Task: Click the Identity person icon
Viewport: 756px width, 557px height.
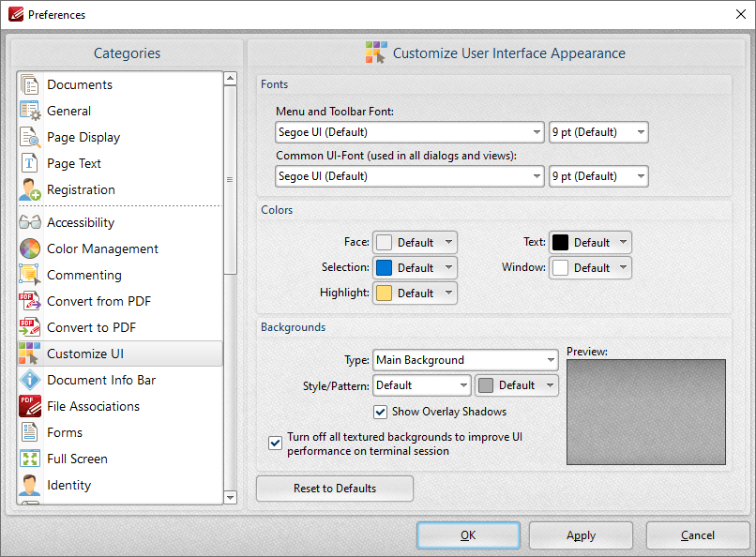Action: pyautogui.click(x=30, y=485)
